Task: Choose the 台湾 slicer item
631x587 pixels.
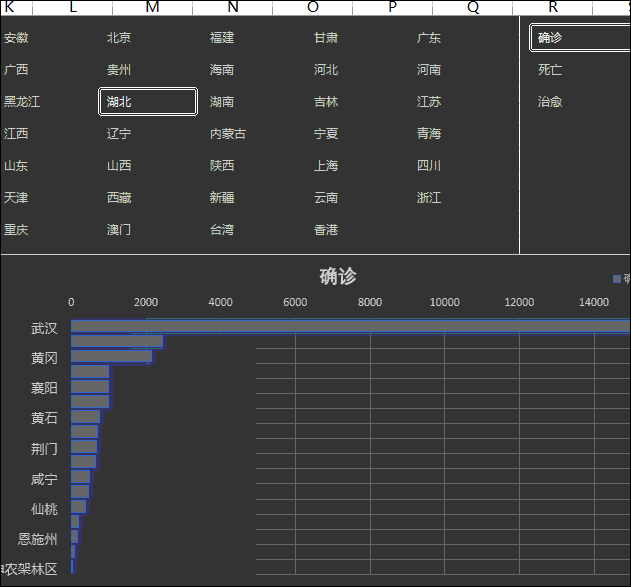Action: [x=222, y=230]
